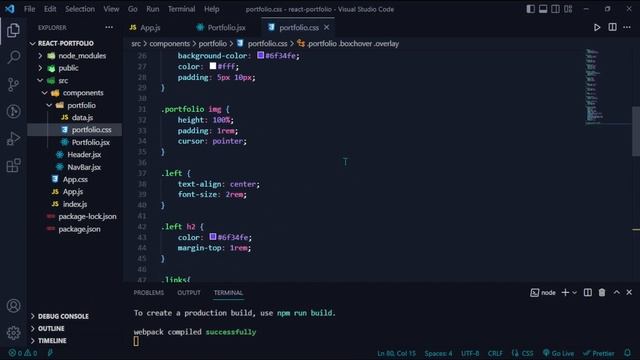
Task: Create a new terminal with plus icon
Action: 565,292
